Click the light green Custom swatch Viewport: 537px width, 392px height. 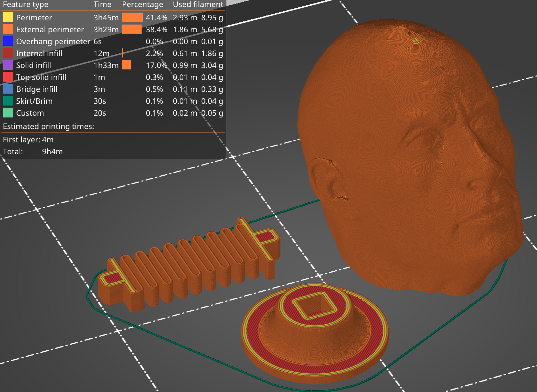coord(8,113)
